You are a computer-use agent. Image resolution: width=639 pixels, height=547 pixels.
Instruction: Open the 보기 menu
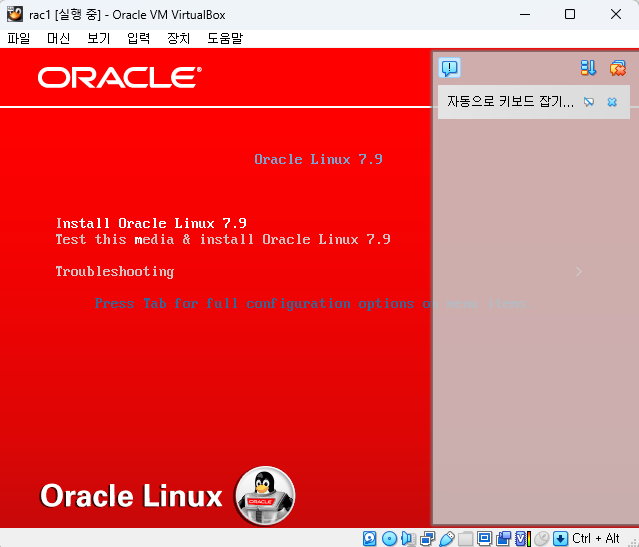point(99,38)
